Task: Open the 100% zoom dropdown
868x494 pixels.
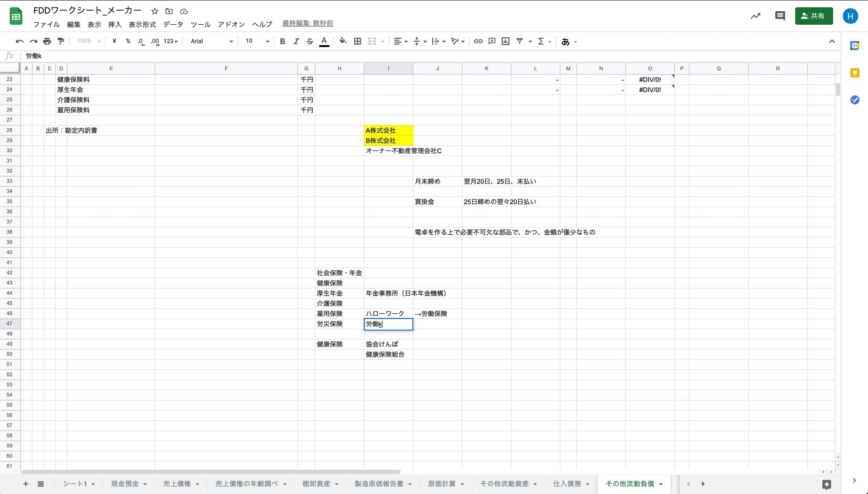Action: (88, 41)
